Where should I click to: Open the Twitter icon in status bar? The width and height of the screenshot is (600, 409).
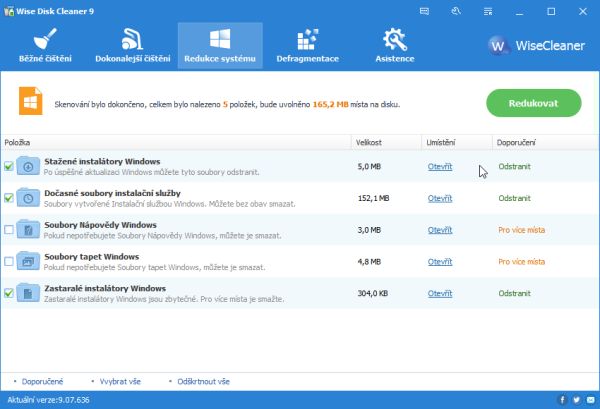[576, 400]
